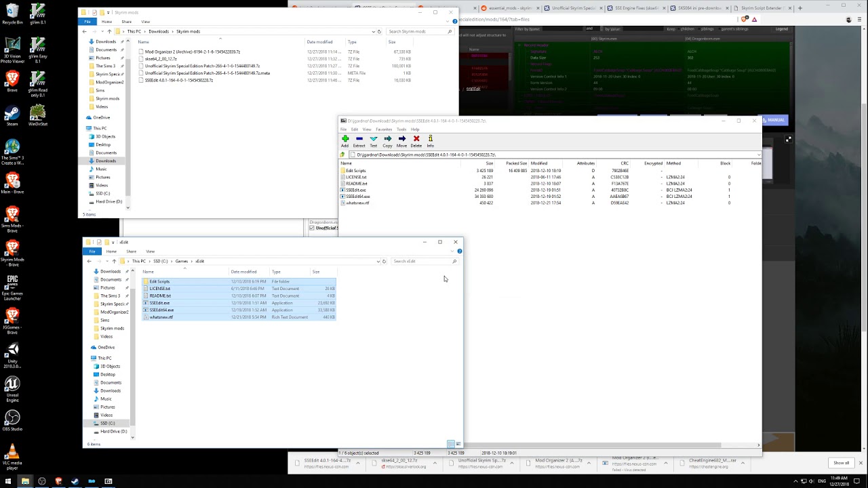Select Mod Organizer 2 archive file
This screenshot has width=868, height=488.
click(193, 52)
